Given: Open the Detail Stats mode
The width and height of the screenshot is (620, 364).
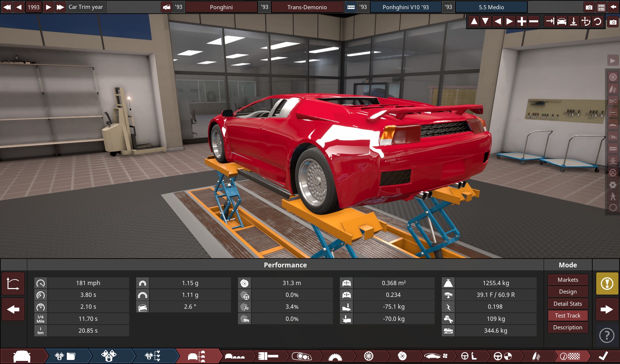Looking at the screenshot, I should pos(568,304).
